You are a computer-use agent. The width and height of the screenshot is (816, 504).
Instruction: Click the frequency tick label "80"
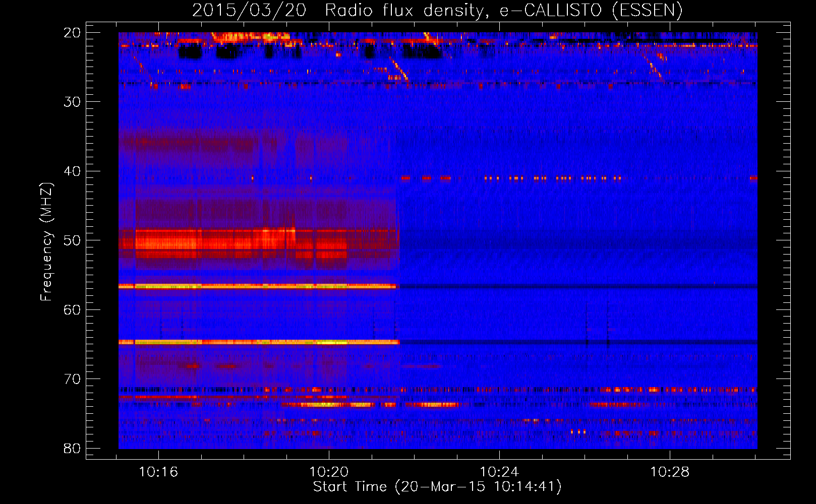pos(72,448)
